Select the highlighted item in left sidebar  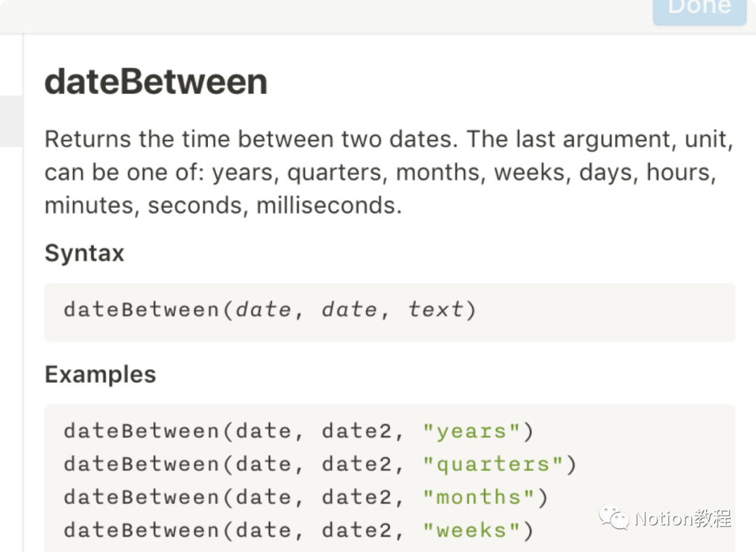10,122
